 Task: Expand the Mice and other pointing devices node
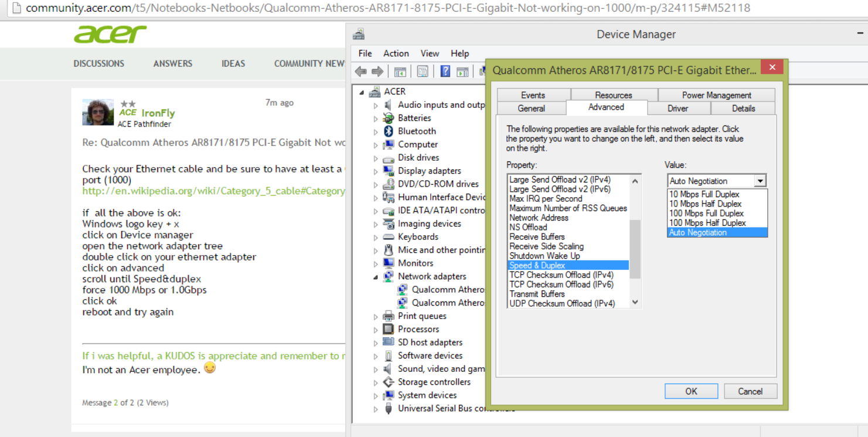[x=376, y=250]
